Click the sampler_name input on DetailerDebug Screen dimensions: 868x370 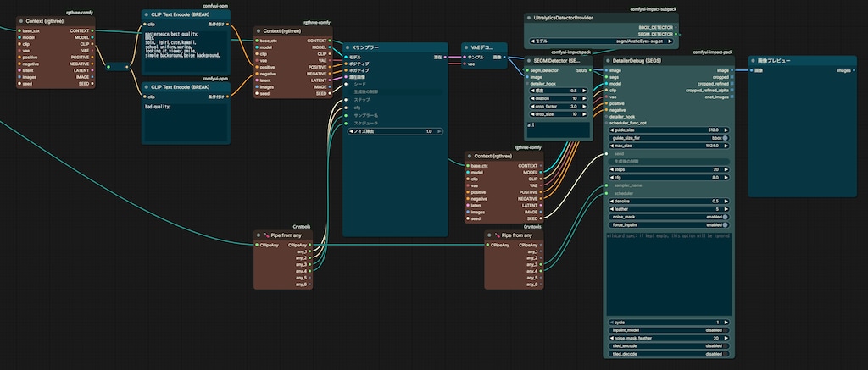tap(606, 185)
